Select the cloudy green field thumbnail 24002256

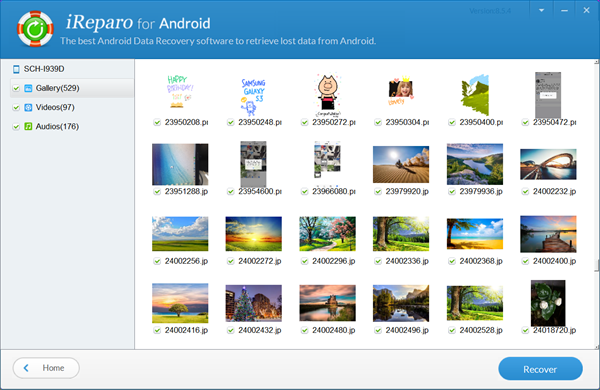point(180,234)
